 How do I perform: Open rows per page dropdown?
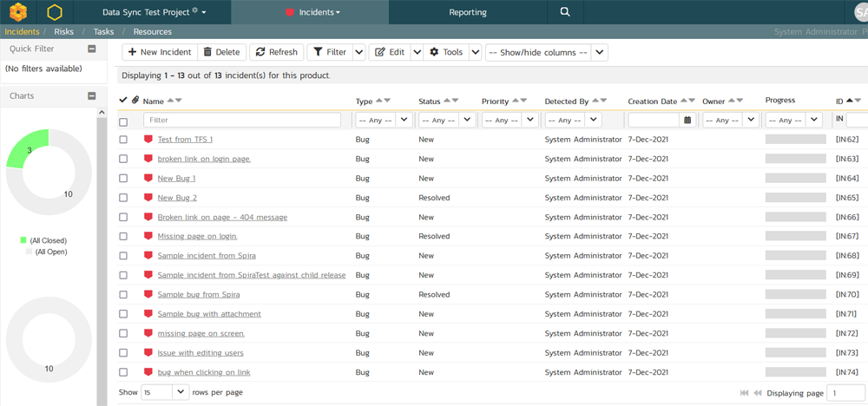coord(165,392)
